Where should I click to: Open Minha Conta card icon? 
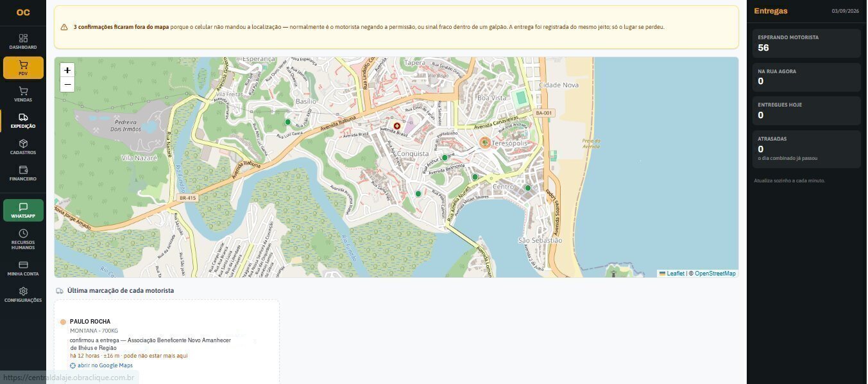tap(23, 265)
